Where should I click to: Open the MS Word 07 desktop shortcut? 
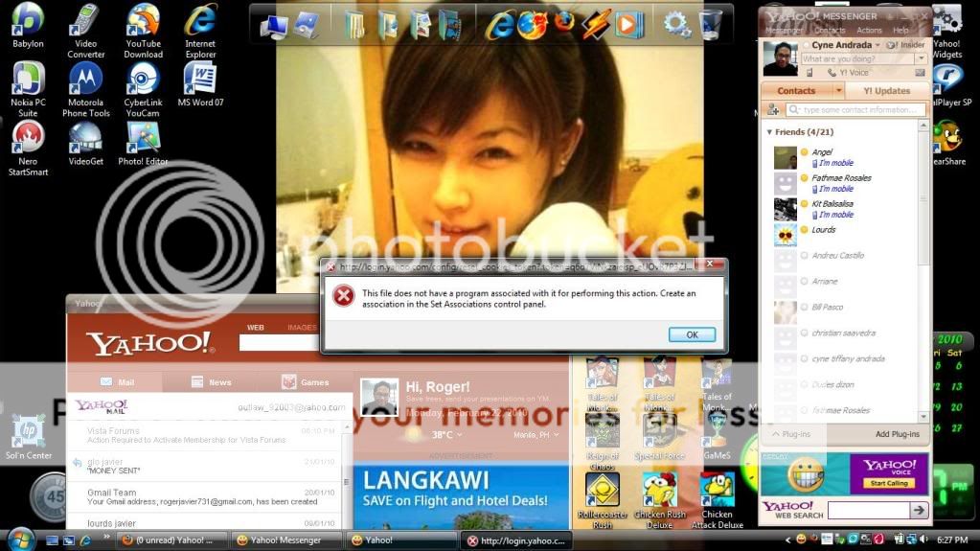tap(200, 79)
